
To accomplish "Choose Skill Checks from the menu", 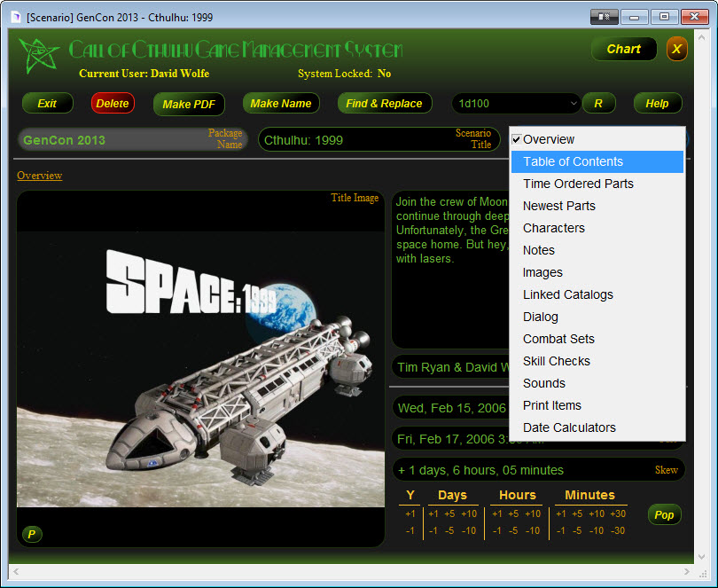I will [597, 361].
